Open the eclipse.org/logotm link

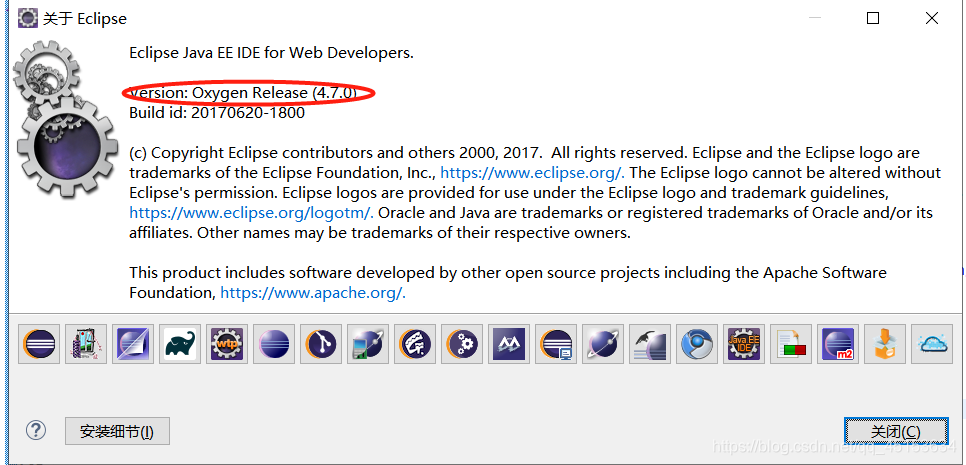click(251, 213)
